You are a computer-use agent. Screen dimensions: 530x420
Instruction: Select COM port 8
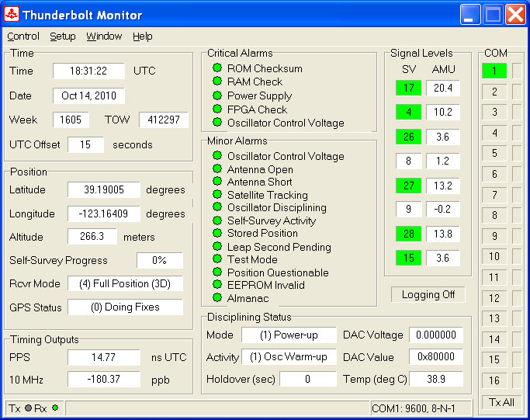pyautogui.click(x=494, y=215)
